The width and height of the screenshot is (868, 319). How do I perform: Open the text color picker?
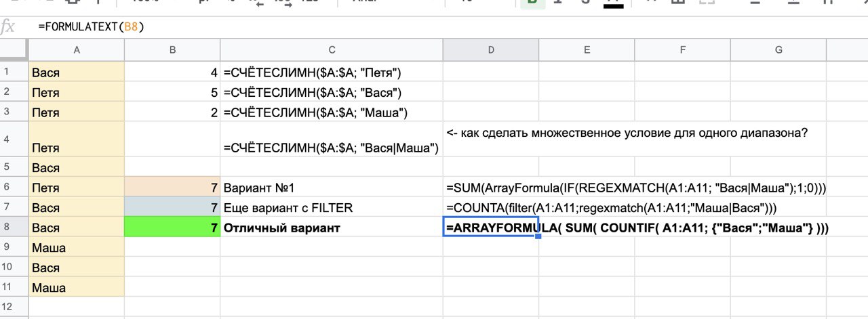point(613,3)
